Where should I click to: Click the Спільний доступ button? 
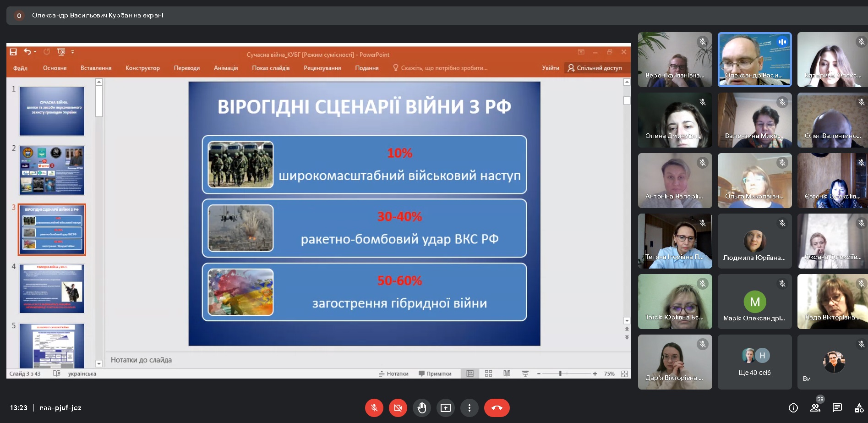tap(595, 68)
